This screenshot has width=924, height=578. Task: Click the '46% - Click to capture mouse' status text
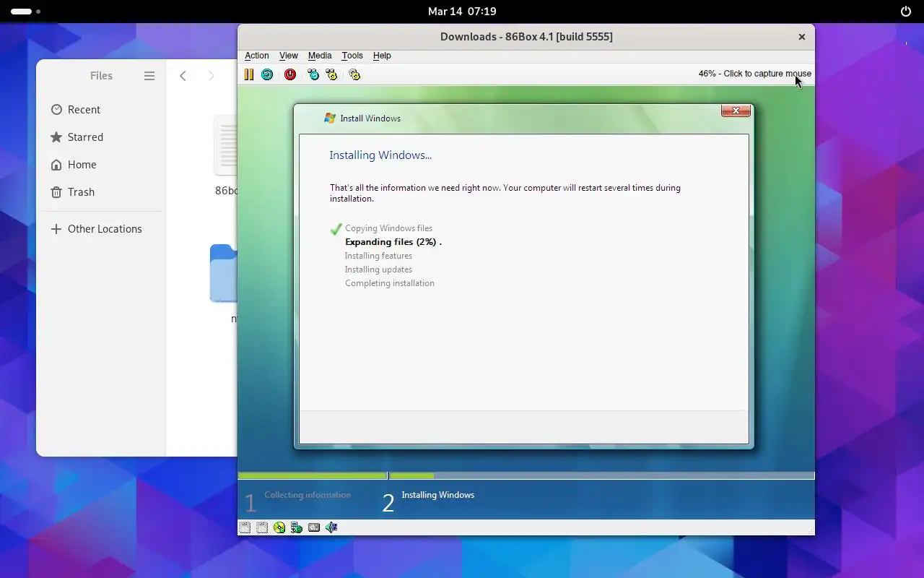(x=754, y=74)
